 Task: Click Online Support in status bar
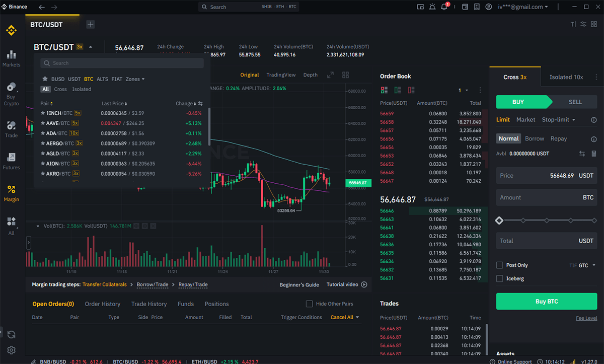(x=511, y=361)
